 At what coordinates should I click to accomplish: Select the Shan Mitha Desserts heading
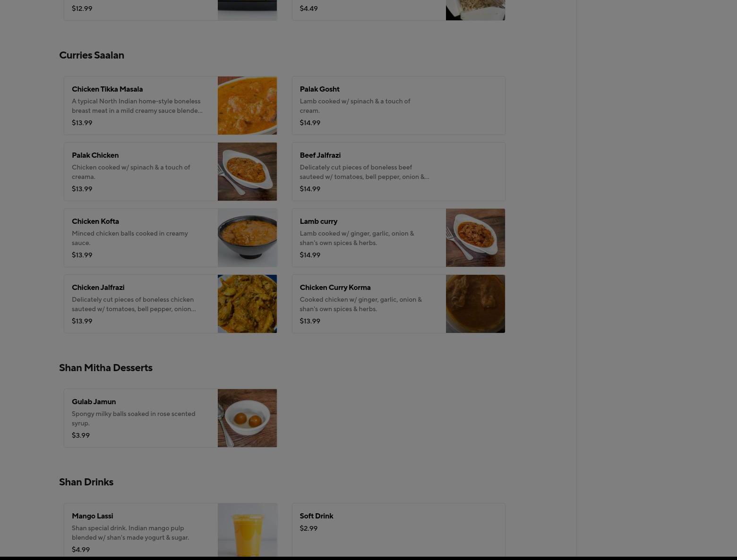[106, 368]
